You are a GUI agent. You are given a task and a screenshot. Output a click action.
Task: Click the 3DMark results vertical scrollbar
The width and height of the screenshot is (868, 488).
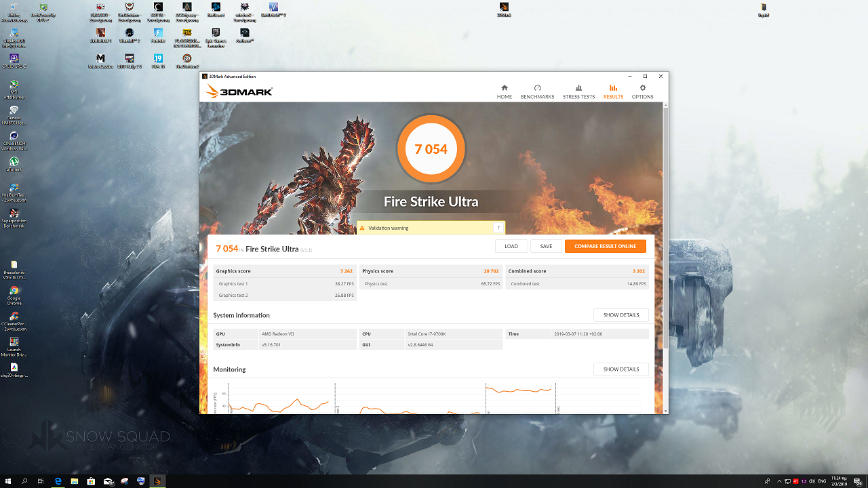[665, 227]
